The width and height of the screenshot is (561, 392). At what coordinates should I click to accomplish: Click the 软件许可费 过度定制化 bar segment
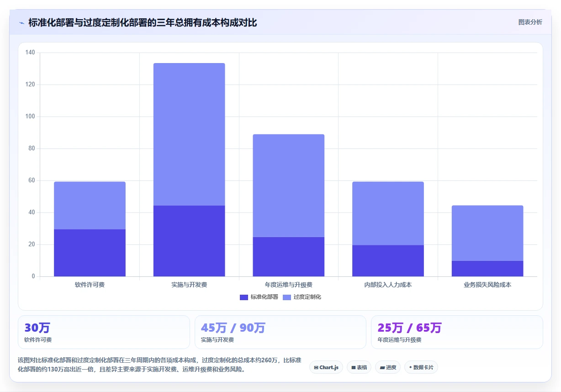[x=90, y=206]
